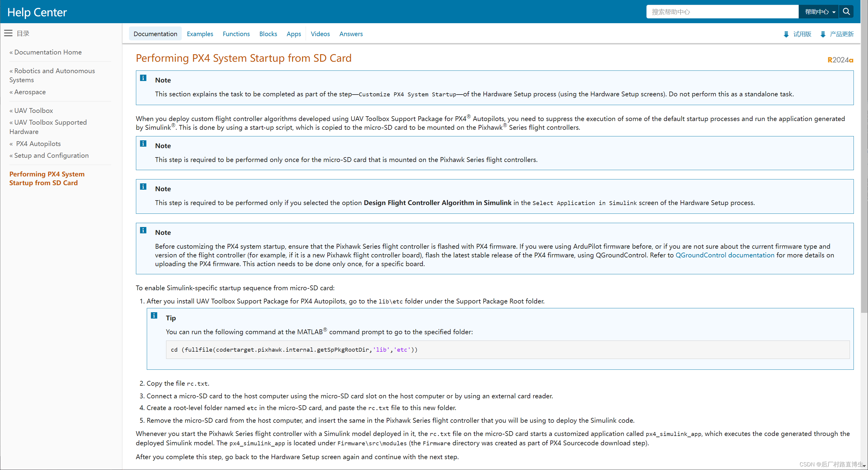Open the Videos tab
This screenshot has width=868, height=470.
click(320, 34)
